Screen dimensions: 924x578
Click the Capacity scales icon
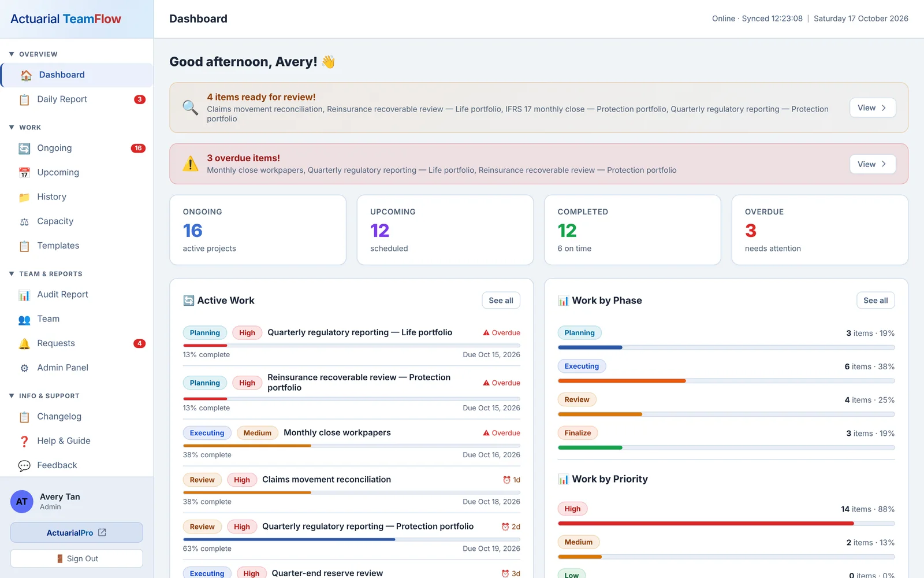(x=24, y=221)
